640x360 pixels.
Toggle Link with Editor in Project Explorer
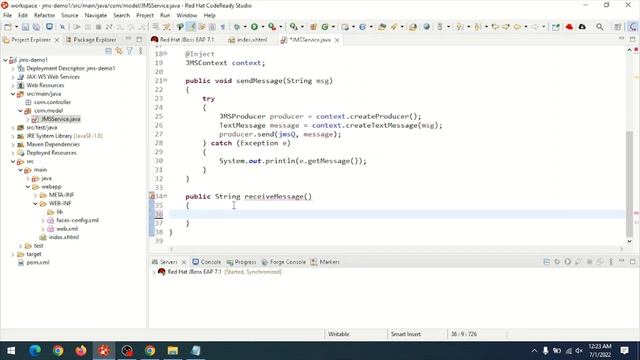point(119,51)
